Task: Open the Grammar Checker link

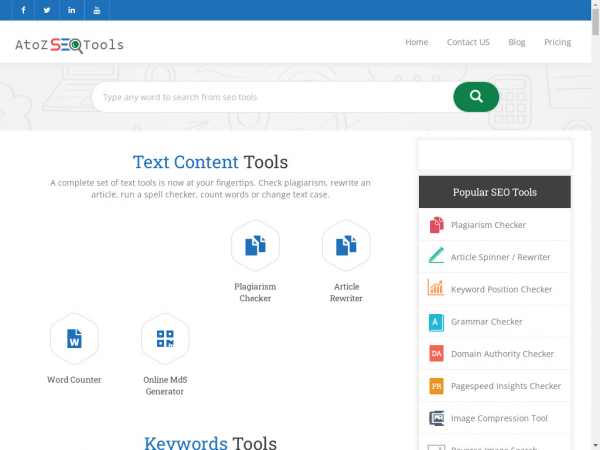Action: coord(486,322)
